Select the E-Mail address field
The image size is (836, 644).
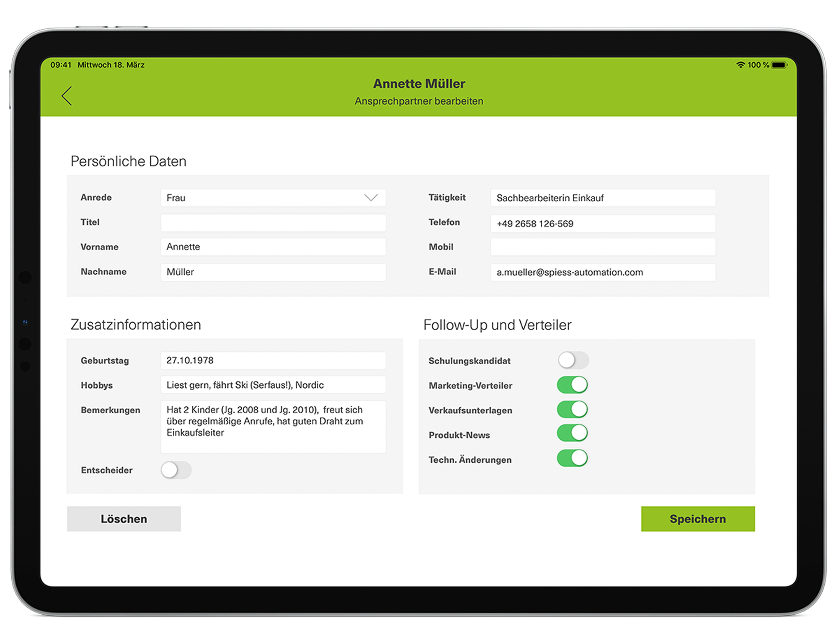click(x=603, y=272)
